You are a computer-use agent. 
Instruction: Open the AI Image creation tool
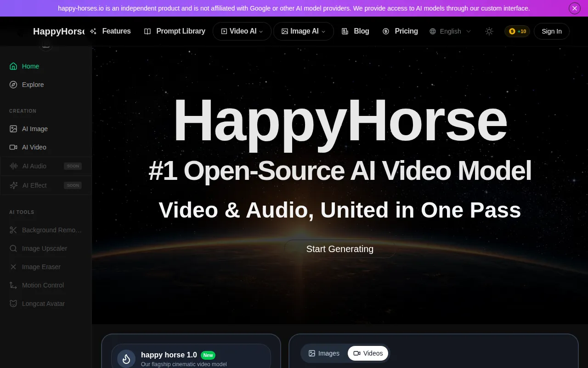click(34, 129)
